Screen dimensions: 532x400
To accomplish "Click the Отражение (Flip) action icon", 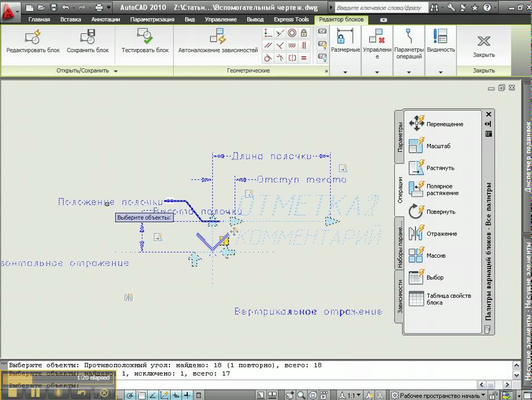I will point(416,233).
